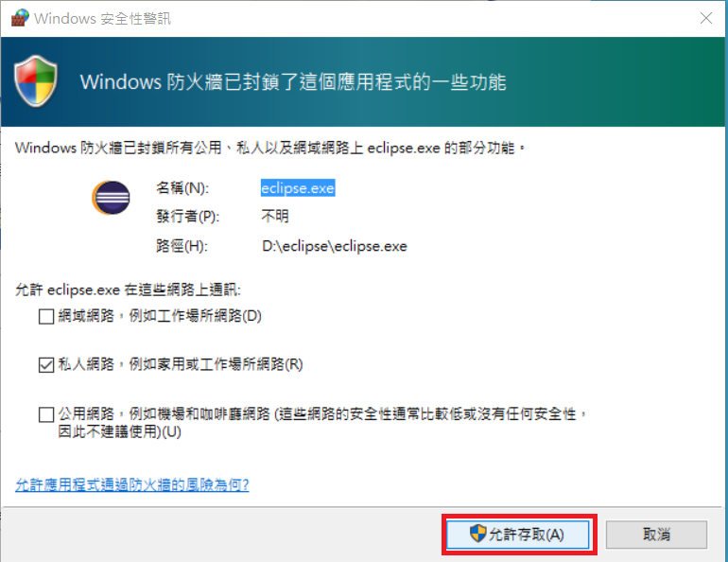Uncheck the private network checkbox (R)

[x=46, y=365]
